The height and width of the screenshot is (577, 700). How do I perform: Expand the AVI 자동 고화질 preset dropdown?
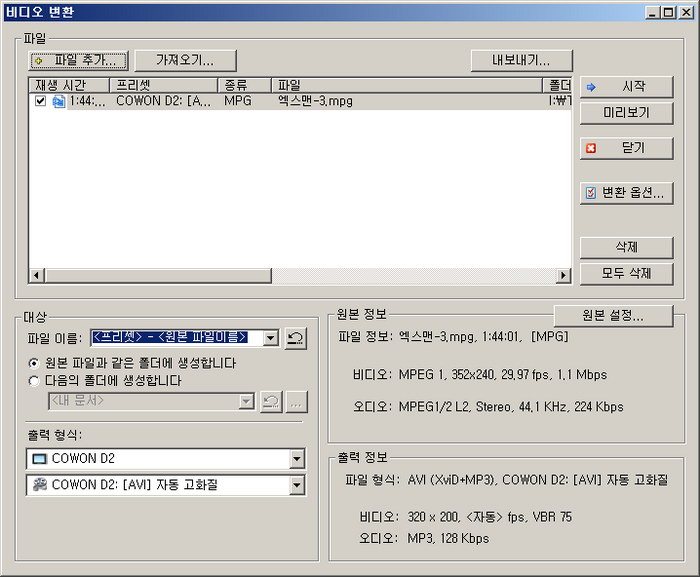296,485
